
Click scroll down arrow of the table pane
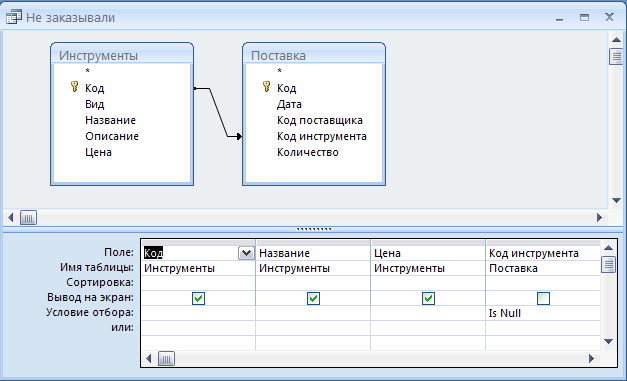[616, 200]
